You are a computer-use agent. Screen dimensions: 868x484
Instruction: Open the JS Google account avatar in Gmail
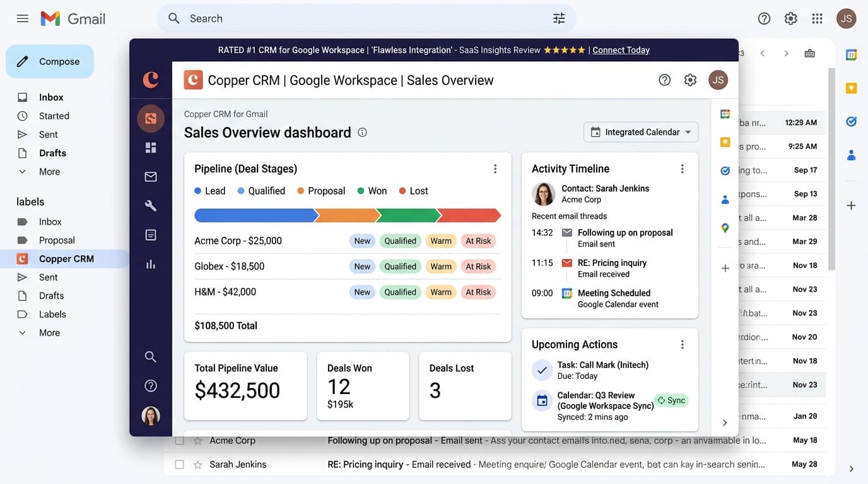click(847, 18)
